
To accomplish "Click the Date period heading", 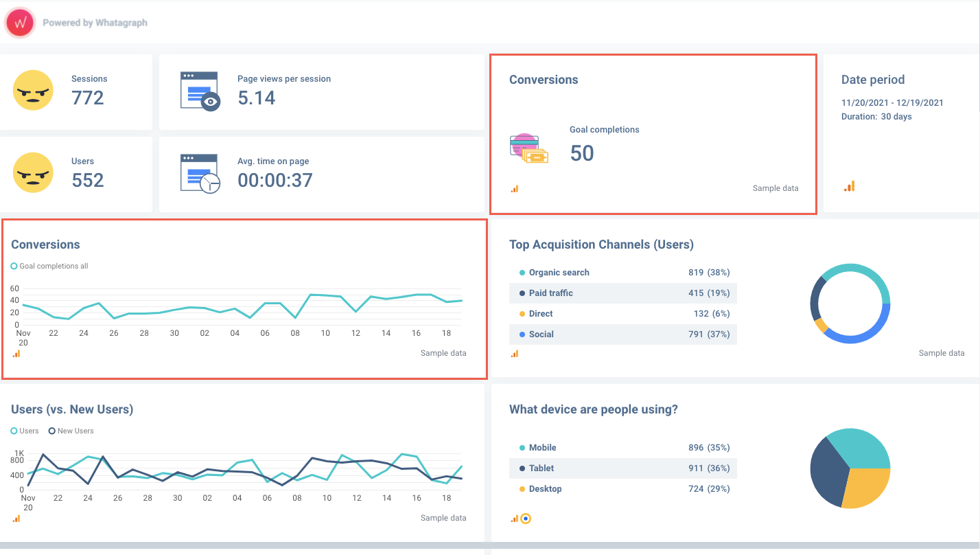I will pyautogui.click(x=873, y=80).
